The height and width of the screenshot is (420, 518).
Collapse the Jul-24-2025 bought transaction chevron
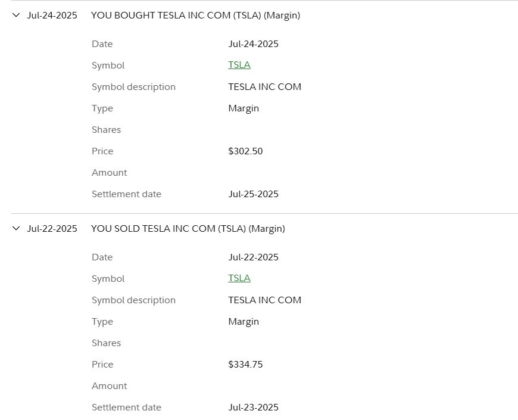coord(16,15)
